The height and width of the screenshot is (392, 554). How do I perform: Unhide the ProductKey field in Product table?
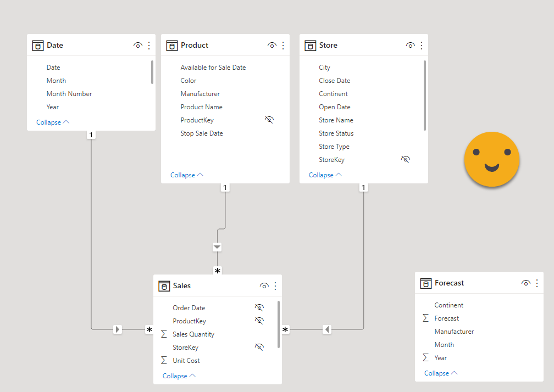click(269, 120)
